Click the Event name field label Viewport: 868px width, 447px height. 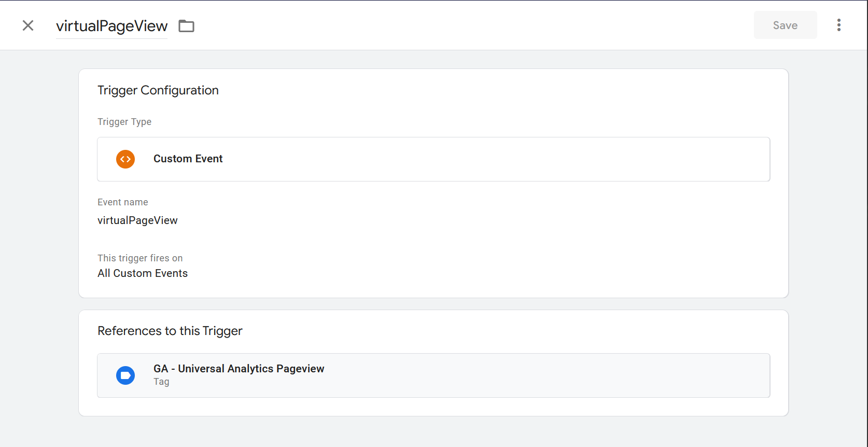(x=123, y=202)
